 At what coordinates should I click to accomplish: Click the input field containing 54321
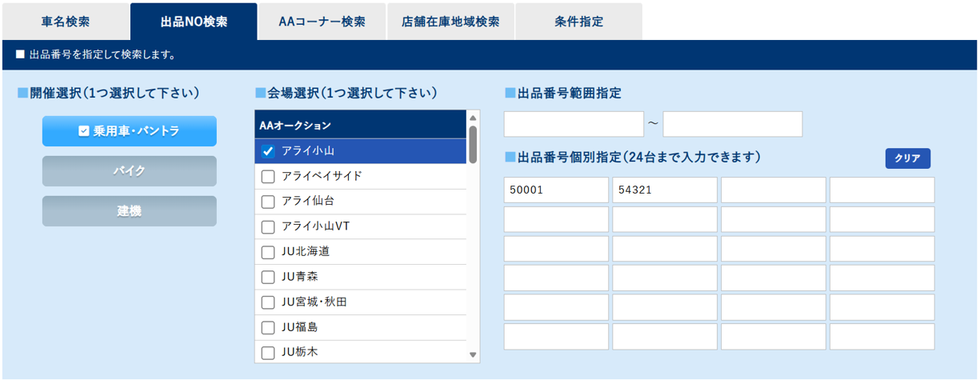[x=665, y=190]
